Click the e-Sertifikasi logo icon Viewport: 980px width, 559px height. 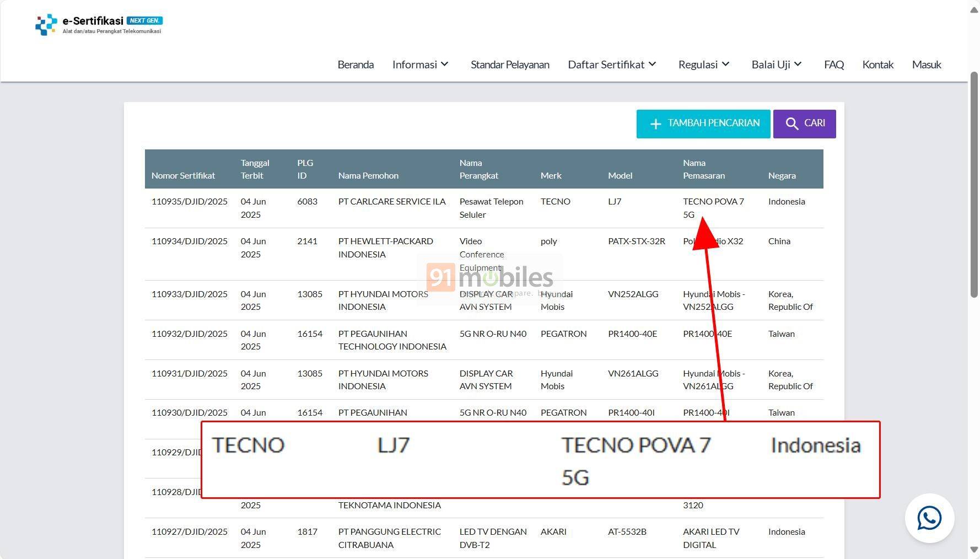[46, 25]
